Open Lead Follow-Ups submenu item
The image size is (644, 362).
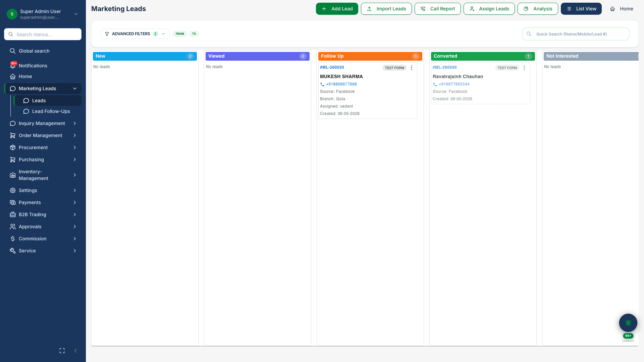pyautogui.click(x=48, y=111)
